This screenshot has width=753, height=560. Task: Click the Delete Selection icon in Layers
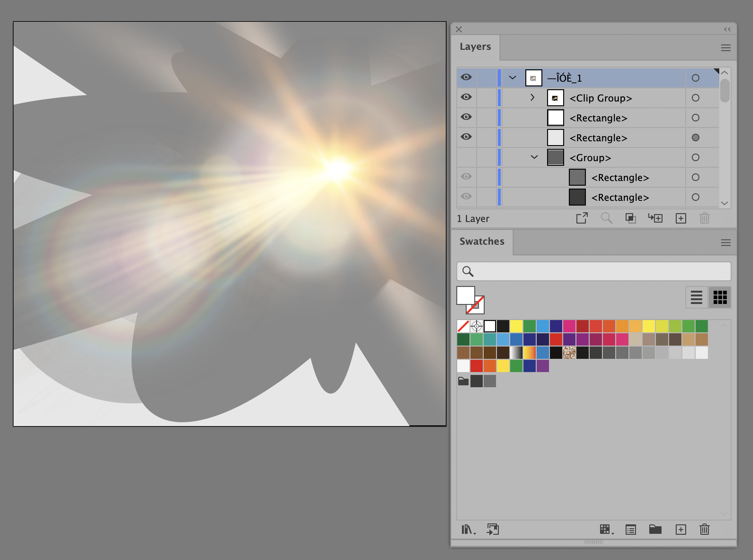[705, 219]
